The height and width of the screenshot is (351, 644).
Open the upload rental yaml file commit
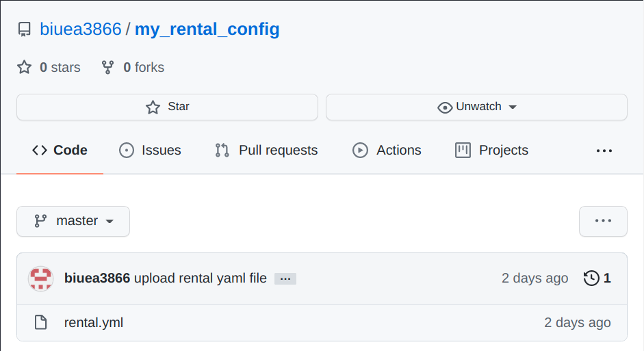coord(201,278)
